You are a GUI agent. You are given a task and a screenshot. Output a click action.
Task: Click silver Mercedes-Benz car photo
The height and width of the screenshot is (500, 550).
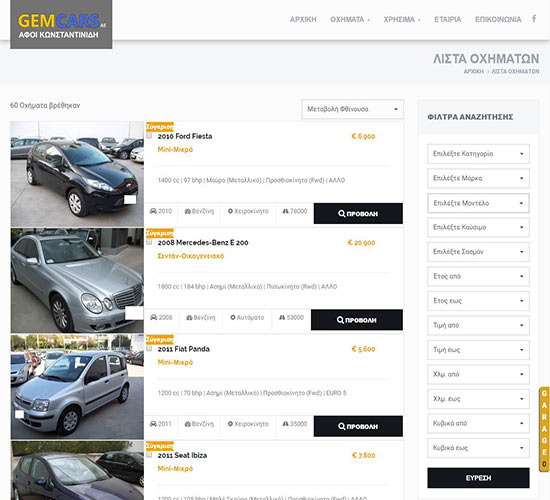coord(77,280)
